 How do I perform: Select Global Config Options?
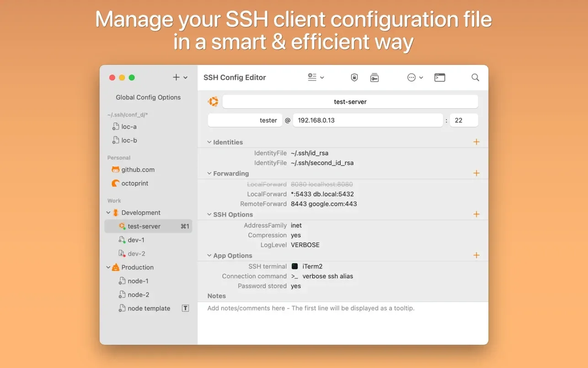point(148,97)
